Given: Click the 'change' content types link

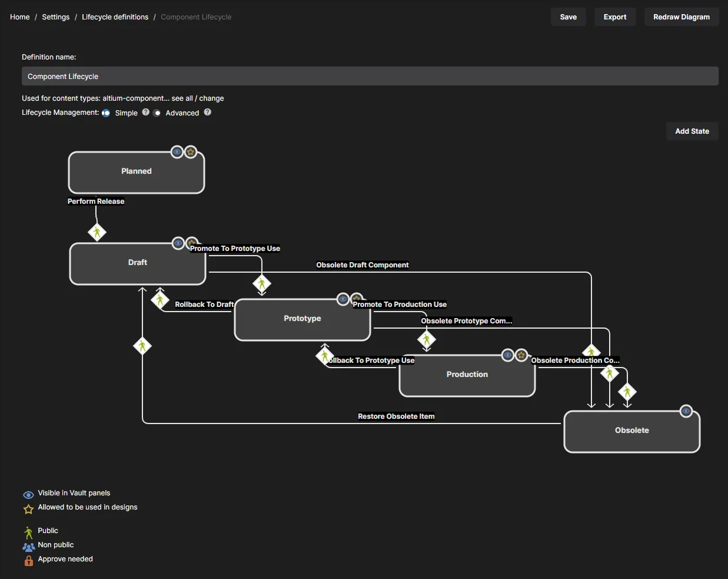Looking at the screenshot, I should (212, 98).
